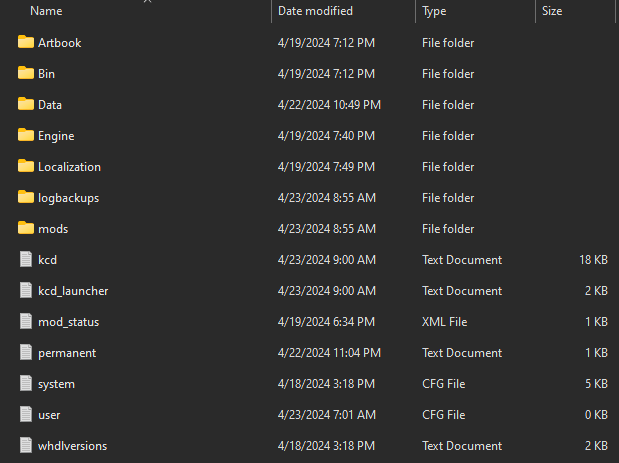Click the Engine folder name
619x463 pixels.
click(x=56, y=136)
